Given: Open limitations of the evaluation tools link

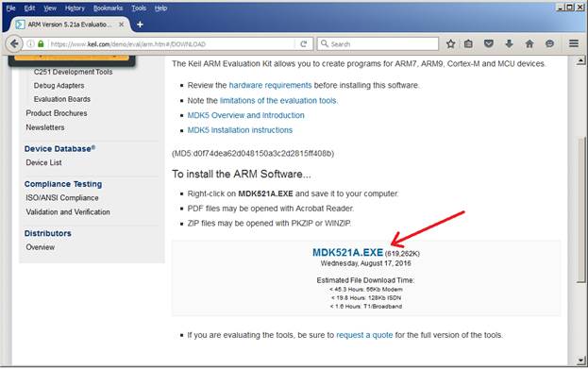Looking at the screenshot, I should pyautogui.click(x=278, y=100).
